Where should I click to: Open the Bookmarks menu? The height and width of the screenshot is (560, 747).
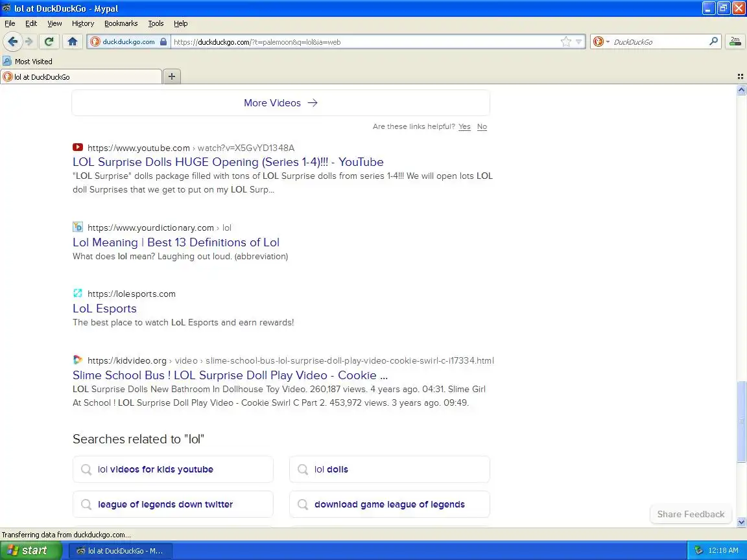121,23
